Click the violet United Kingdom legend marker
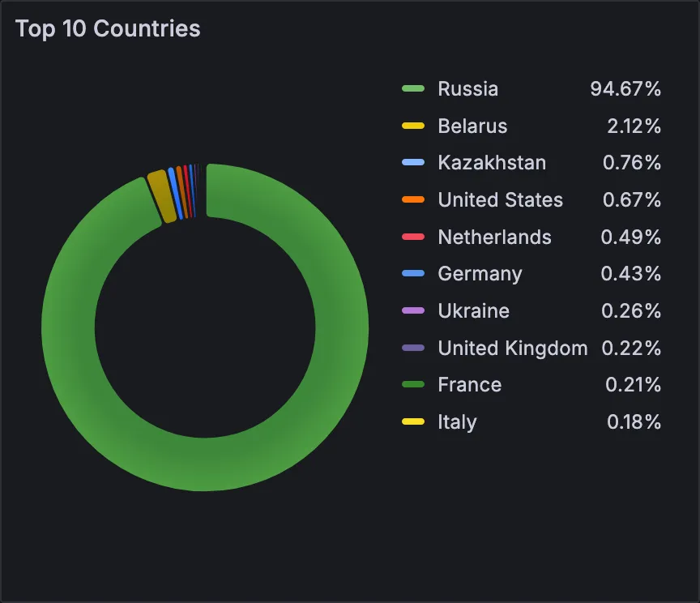Image resolution: width=700 pixels, height=603 pixels. click(x=415, y=348)
